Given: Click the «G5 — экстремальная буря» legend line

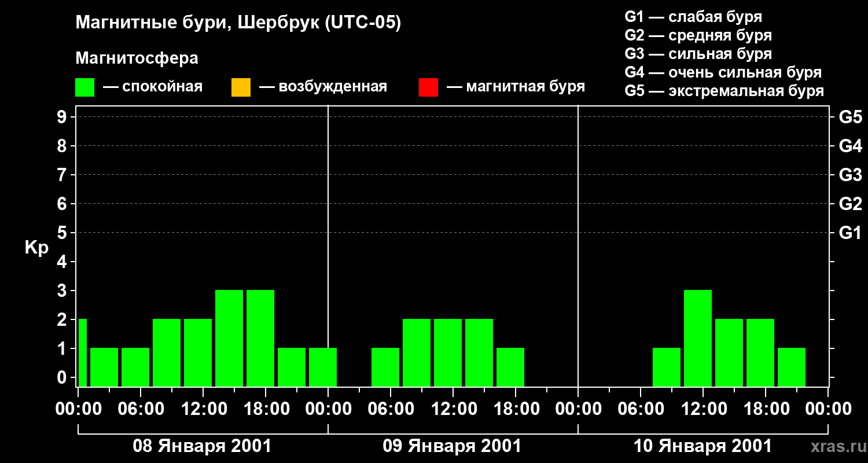Looking at the screenshot, I should (x=724, y=91).
